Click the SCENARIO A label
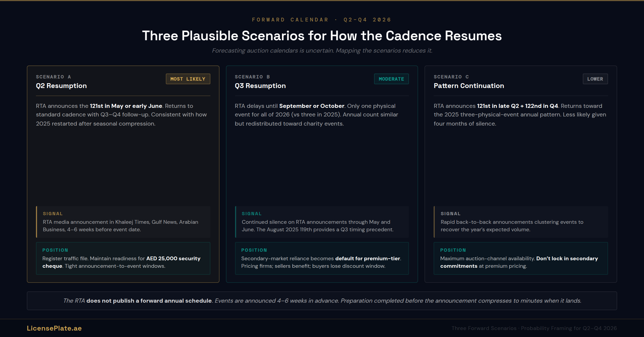The height and width of the screenshot is (337, 644). pos(53,76)
